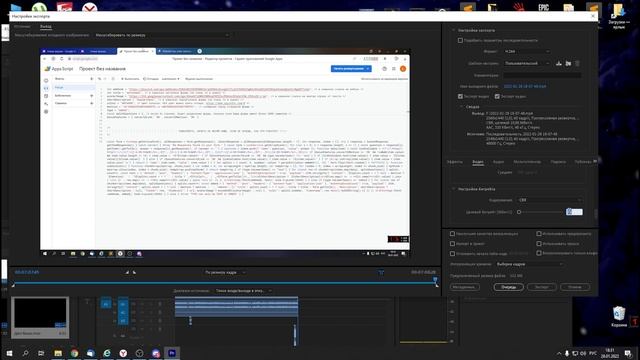Screen dimensions: 640x360
Task: Enable Подобрать параметры последовательности checkbox
Action: pyautogui.click(x=460, y=40)
